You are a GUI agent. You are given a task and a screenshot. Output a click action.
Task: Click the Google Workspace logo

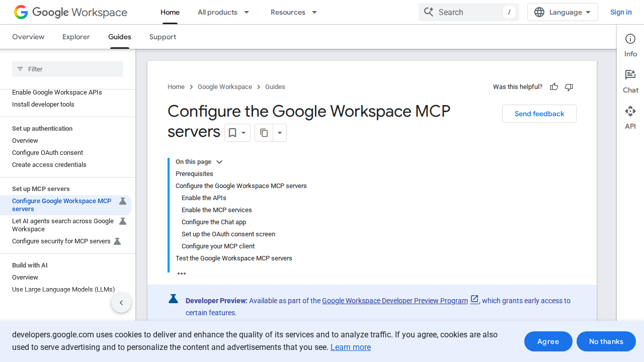[70, 12]
